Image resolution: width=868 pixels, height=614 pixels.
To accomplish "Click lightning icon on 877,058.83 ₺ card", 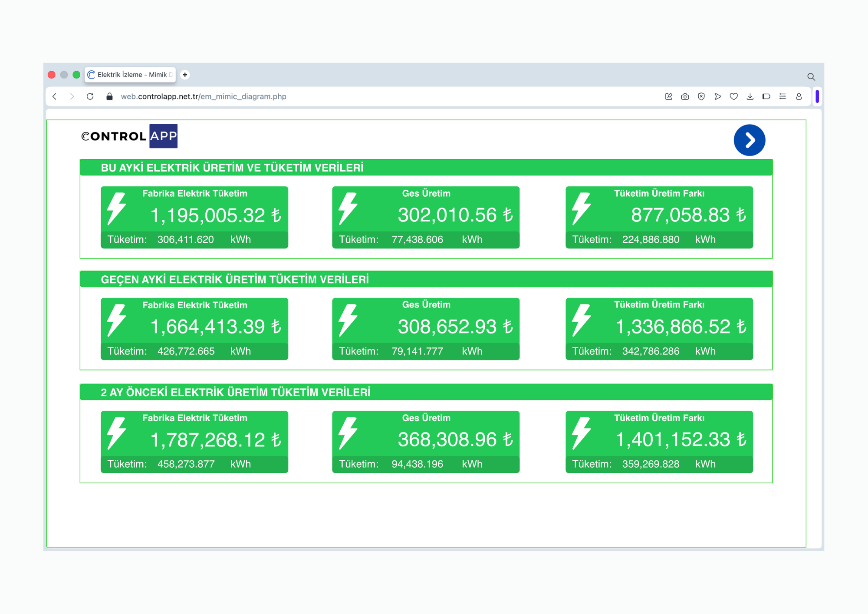I will click(x=581, y=208).
